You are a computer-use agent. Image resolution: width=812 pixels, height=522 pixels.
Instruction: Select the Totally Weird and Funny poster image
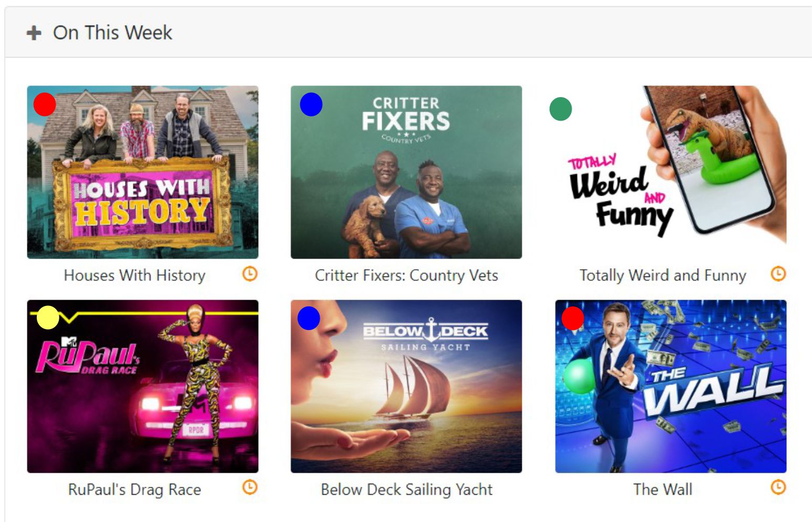click(x=671, y=172)
